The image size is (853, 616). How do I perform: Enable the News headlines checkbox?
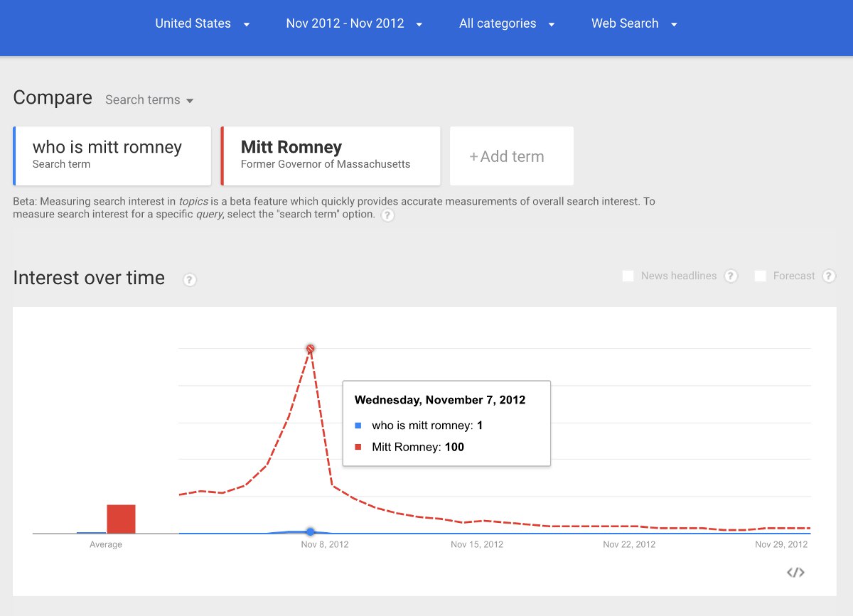(628, 276)
